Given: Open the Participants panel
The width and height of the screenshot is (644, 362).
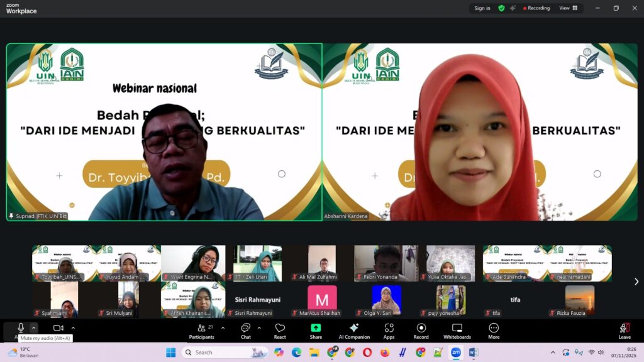Looking at the screenshot, I should click(201, 331).
